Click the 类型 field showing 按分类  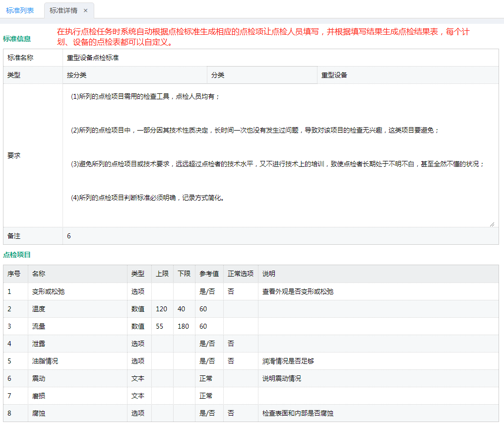click(x=135, y=75)
